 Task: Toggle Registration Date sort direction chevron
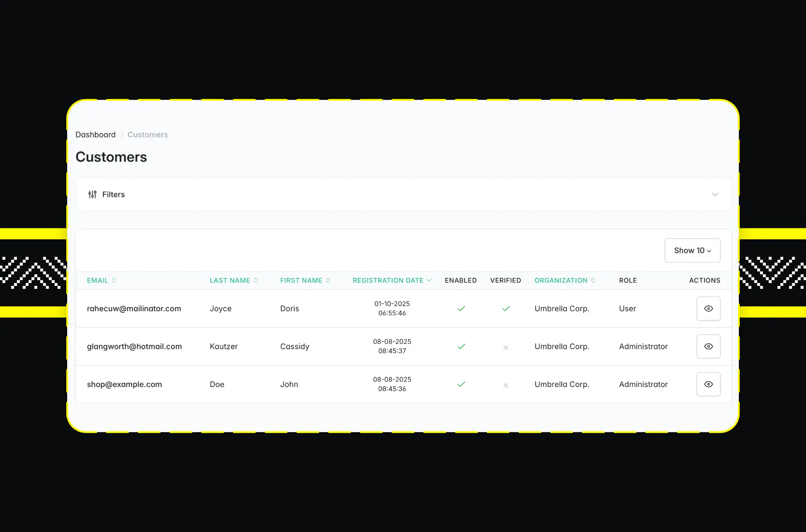[429, 280]
